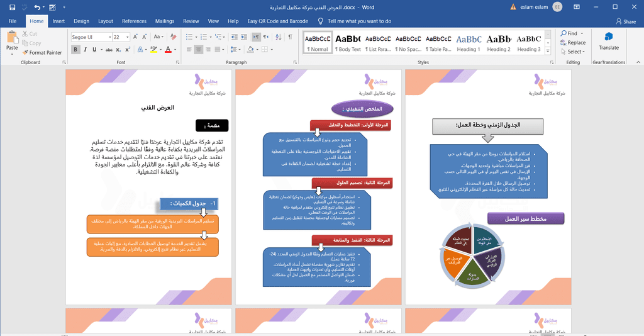Screen dimensions: 644x336
Task: Toggle Underline formatting
Action: point(94,50)
